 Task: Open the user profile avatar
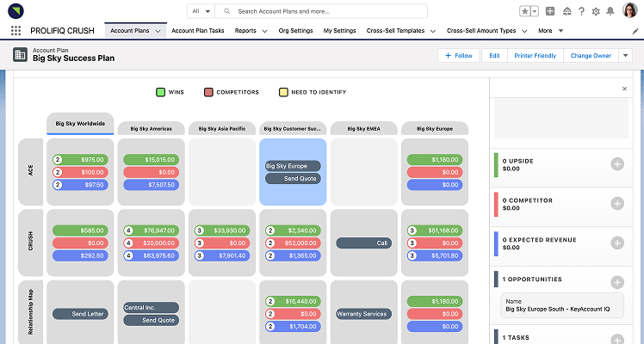pos(629,11)
